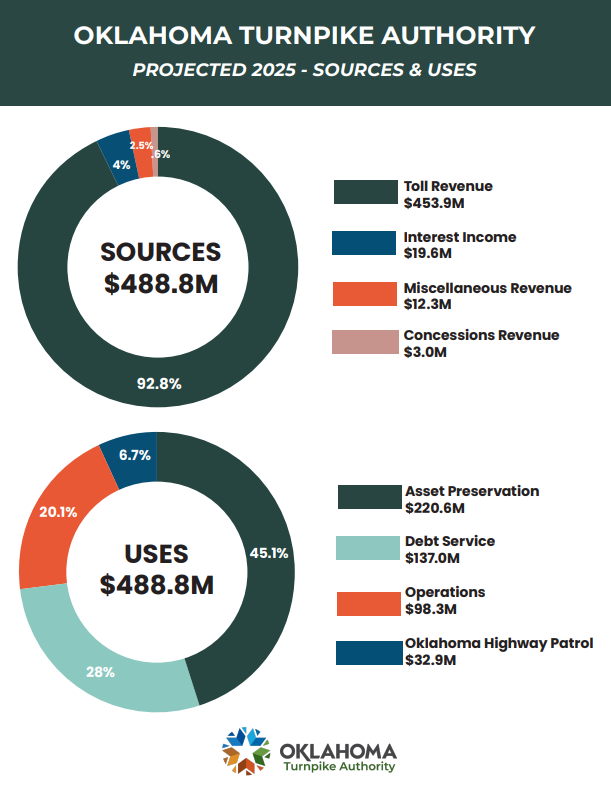Click the 2.5% slice label
Viewport: 611px width, 788px height.
(x=141, y=145)
